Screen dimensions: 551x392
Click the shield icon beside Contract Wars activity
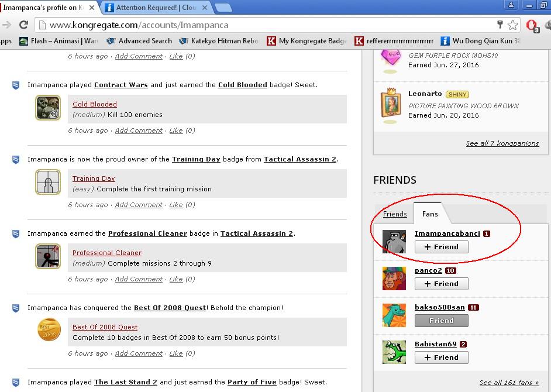pos(16,85)
